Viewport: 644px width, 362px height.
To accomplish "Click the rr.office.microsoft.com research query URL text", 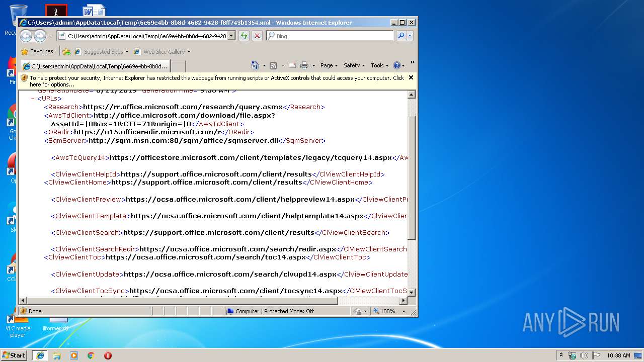I will pyautogui.click(x=183, y=107).
